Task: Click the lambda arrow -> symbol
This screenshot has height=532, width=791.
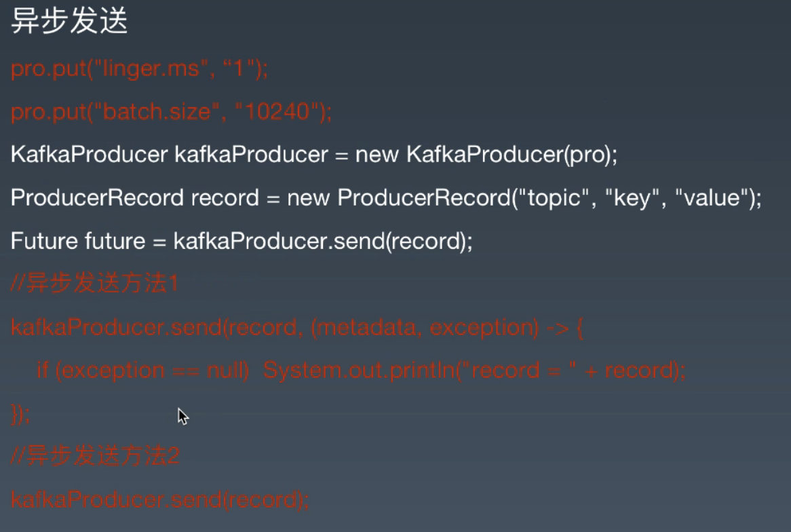Action: (558, 328)
